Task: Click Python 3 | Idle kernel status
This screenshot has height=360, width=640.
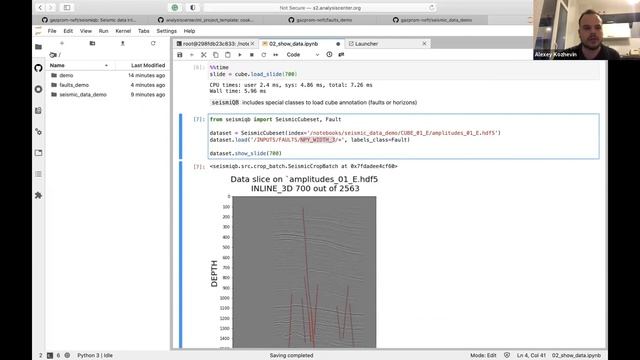Action: [95, 356]
